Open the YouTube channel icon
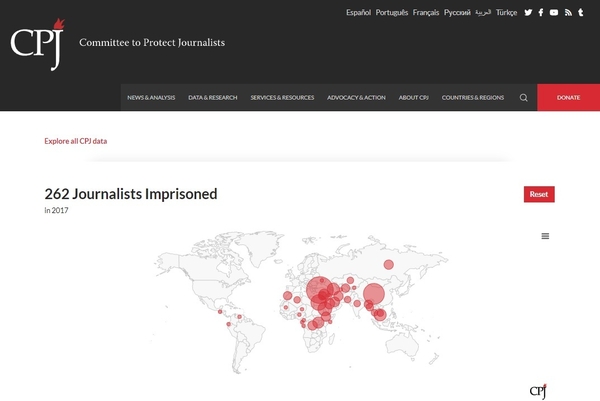Image resolution: width=600 pixels, height=401 pixels. coord(554,13)
